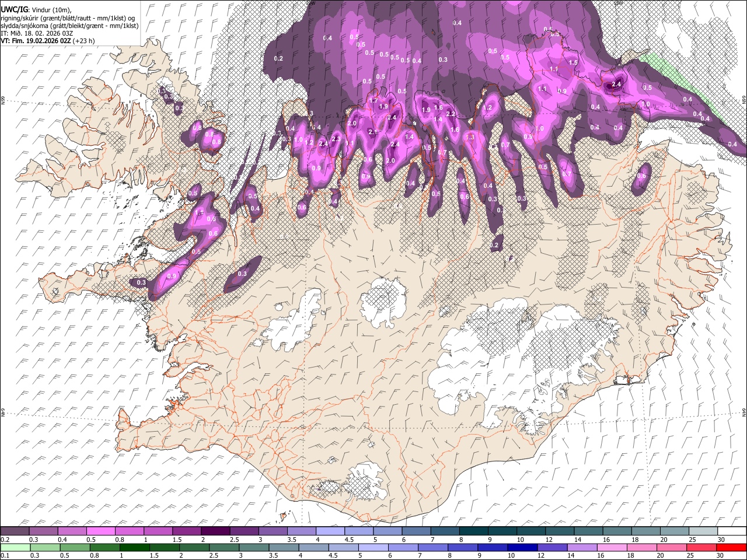Click the 2.3 precipitation value on the map
This screenshot has width=747, height=560.
click(336, 139)
